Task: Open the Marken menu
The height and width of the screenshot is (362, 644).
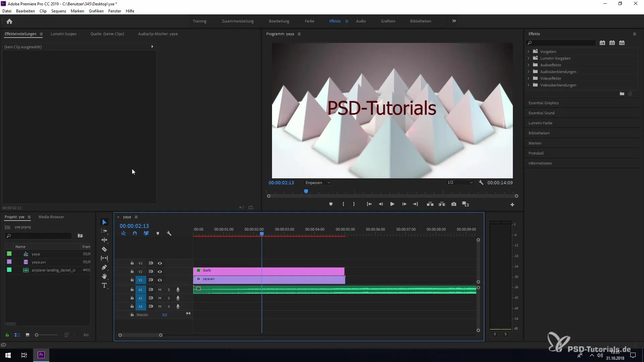Action: [77, 11]
